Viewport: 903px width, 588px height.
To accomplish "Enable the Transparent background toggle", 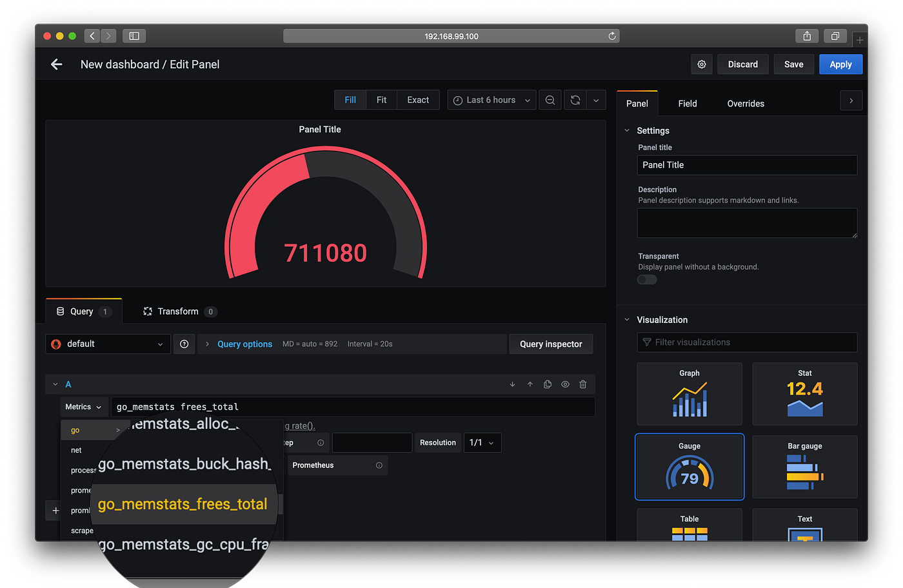I will tap(647, 279).
